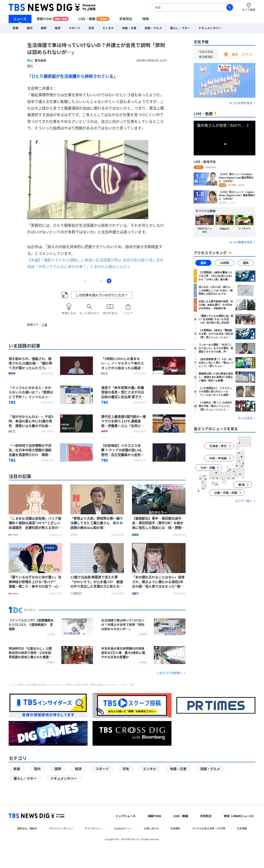Click もっと動画を見る link

tap(242, 242)
